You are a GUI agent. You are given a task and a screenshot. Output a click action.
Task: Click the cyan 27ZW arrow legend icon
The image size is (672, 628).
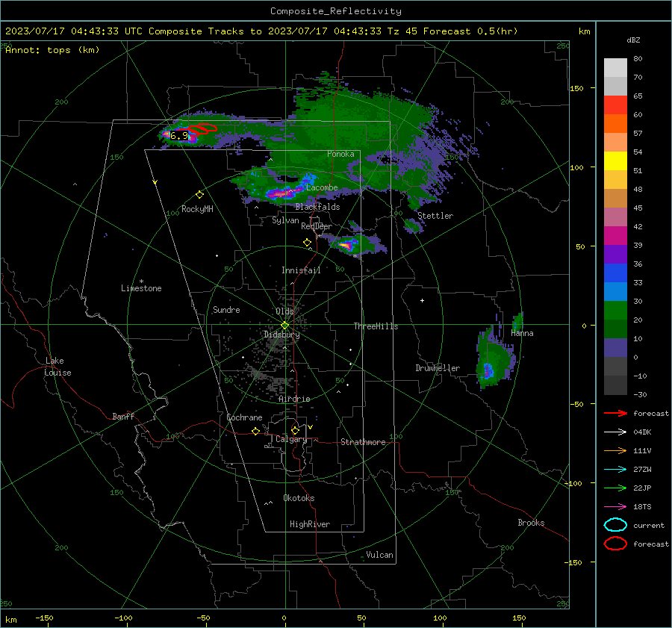(615, 469)
